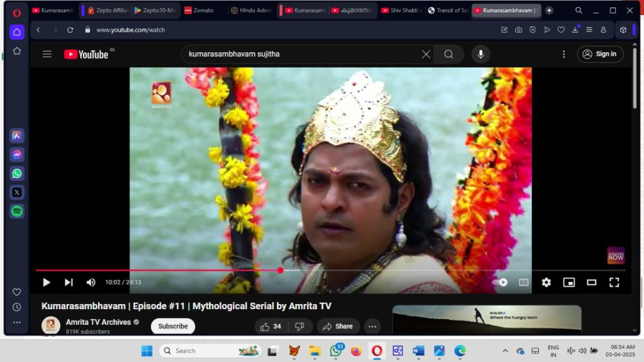
Task: Skip to next video
Action: coord(69,282)
